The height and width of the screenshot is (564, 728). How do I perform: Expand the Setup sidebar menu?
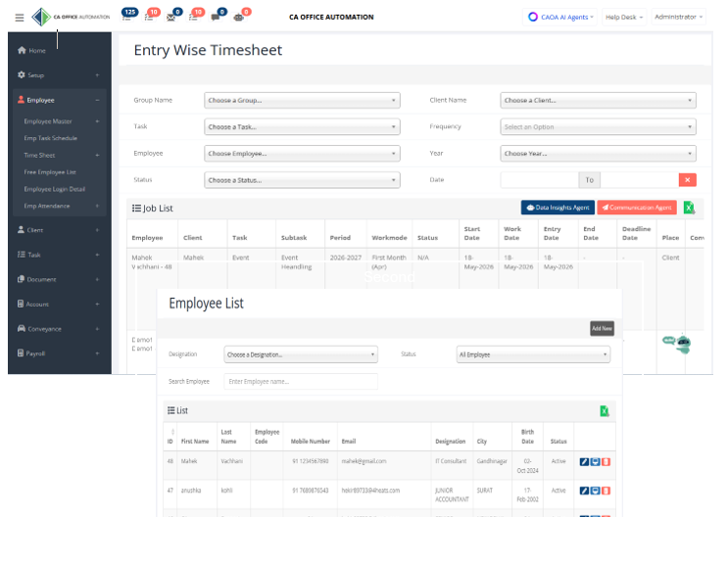coord(60,75)
